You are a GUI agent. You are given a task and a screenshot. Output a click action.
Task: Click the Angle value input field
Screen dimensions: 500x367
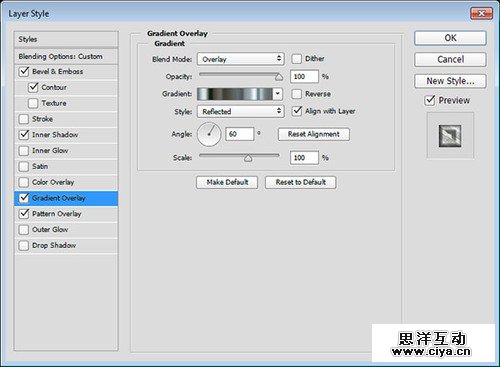(x=240, y=134)
